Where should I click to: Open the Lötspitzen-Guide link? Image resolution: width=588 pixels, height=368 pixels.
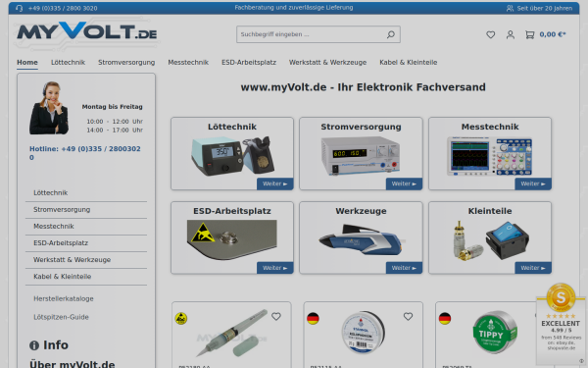(61, 317)
